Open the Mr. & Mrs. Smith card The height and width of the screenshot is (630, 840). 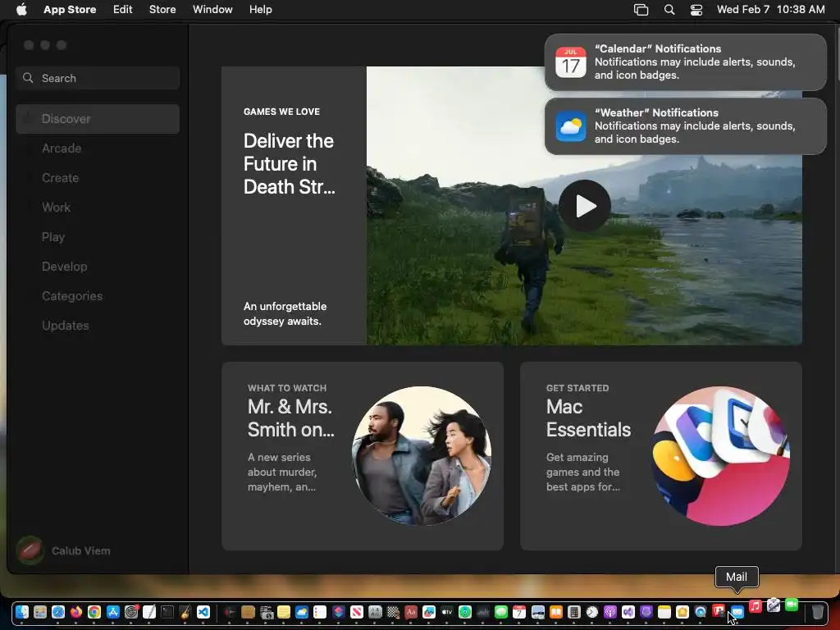(x=362, y=456)
